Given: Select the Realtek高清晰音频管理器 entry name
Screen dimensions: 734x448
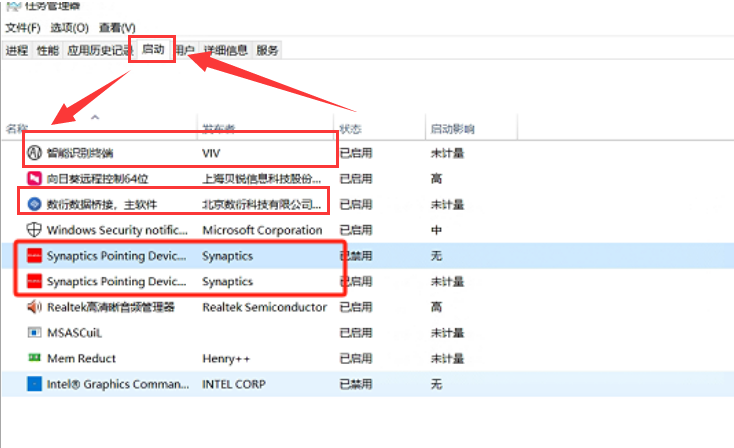Looking at the screenshot, I should point(111,307).
